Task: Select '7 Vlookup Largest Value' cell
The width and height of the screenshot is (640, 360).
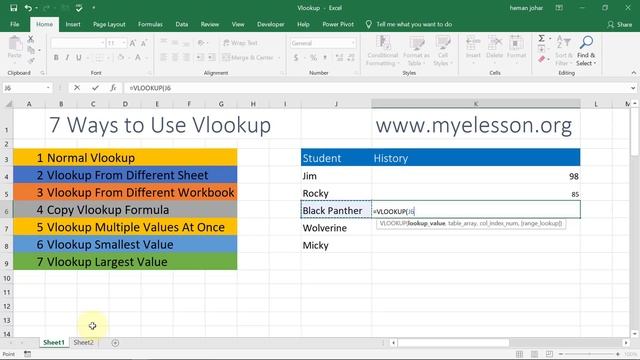Action: coord(125,262)
